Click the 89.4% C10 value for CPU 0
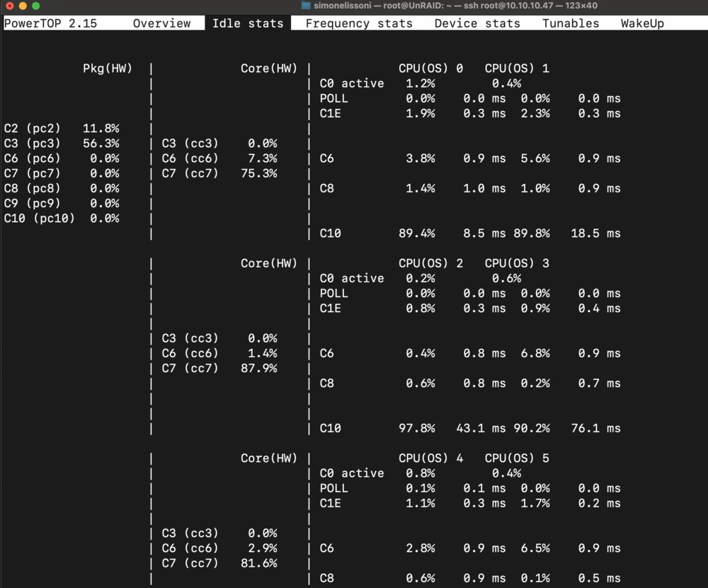 (x=417, y=234)
